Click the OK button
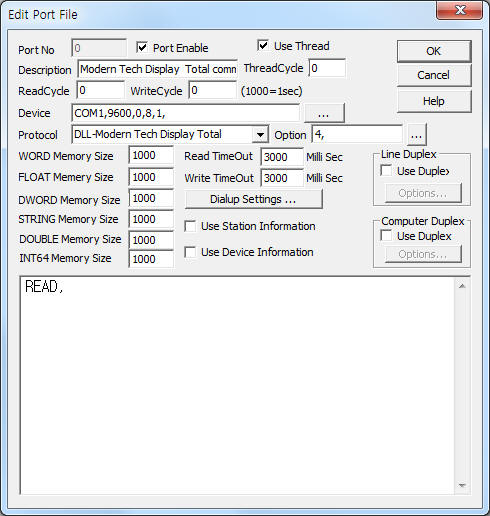This screenshot has width=490, height=516. pyautogui.click(x=434, y=51)
